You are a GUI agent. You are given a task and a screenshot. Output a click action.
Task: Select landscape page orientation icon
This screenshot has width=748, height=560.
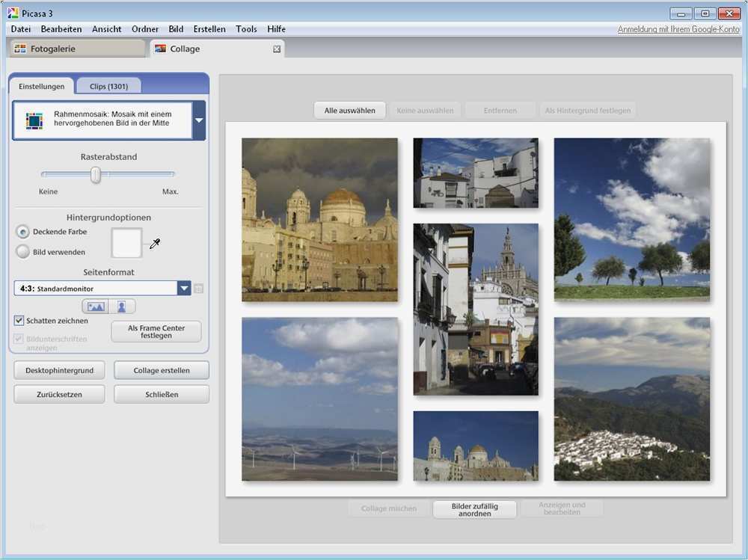(95, 307)
